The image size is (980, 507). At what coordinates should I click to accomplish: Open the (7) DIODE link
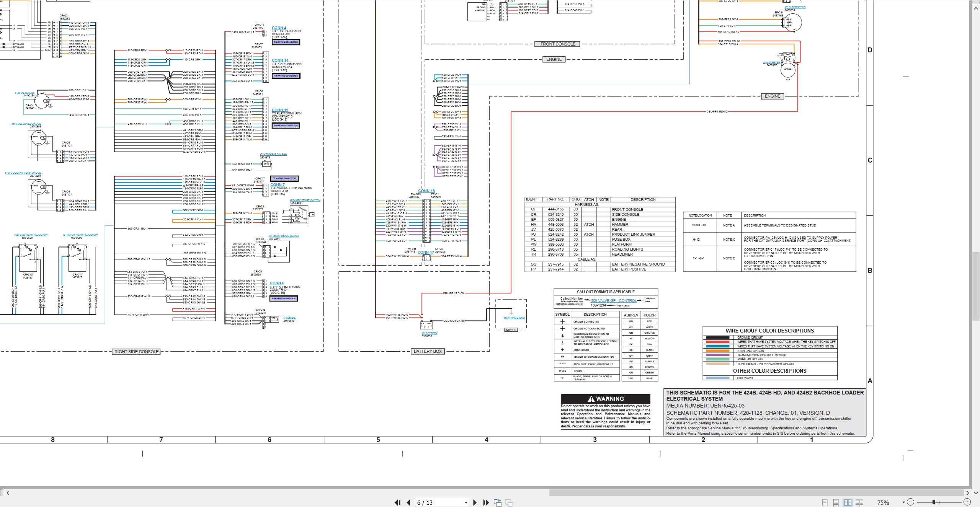click(289, 318)
